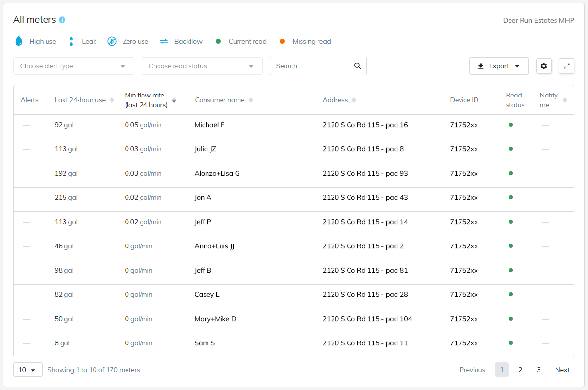The image size is (588, 390).
Task: Open the Choose alert type dropdown
Action: coord(73,65)
